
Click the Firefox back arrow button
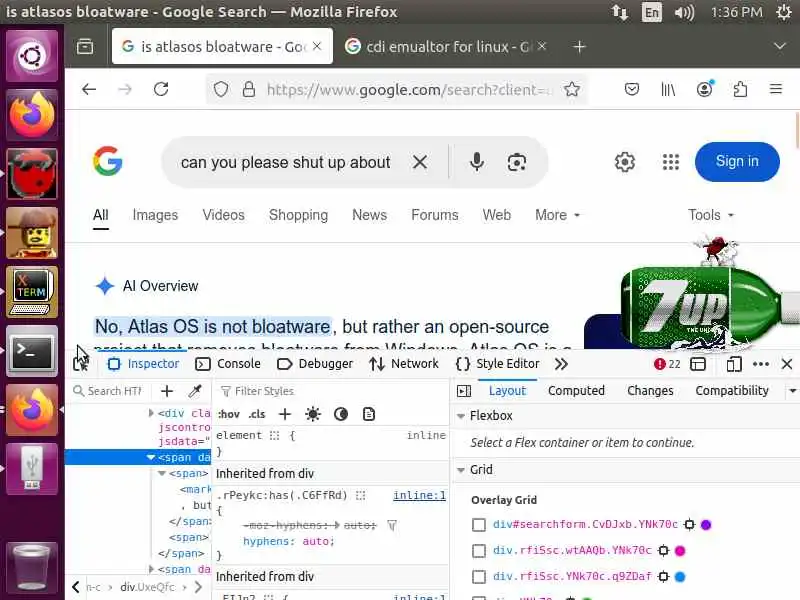[x=89, y=89]
